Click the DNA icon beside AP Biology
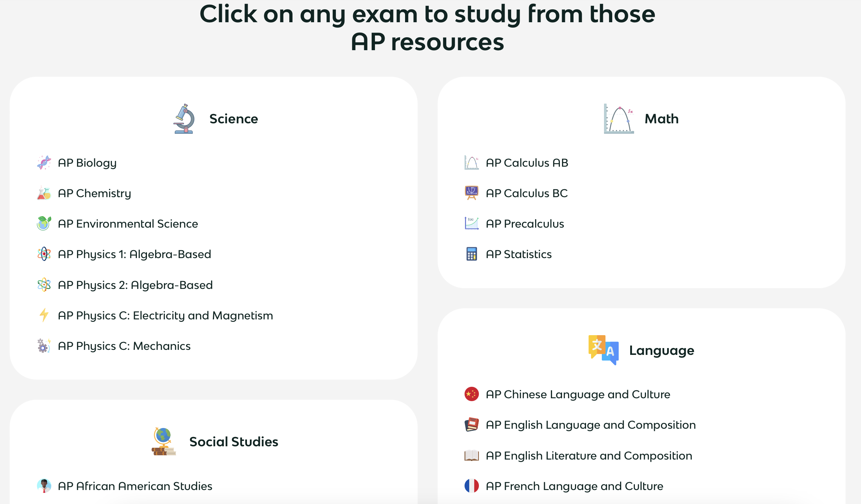The height and width of the screenshot is (504, 861). pos(44,163)
